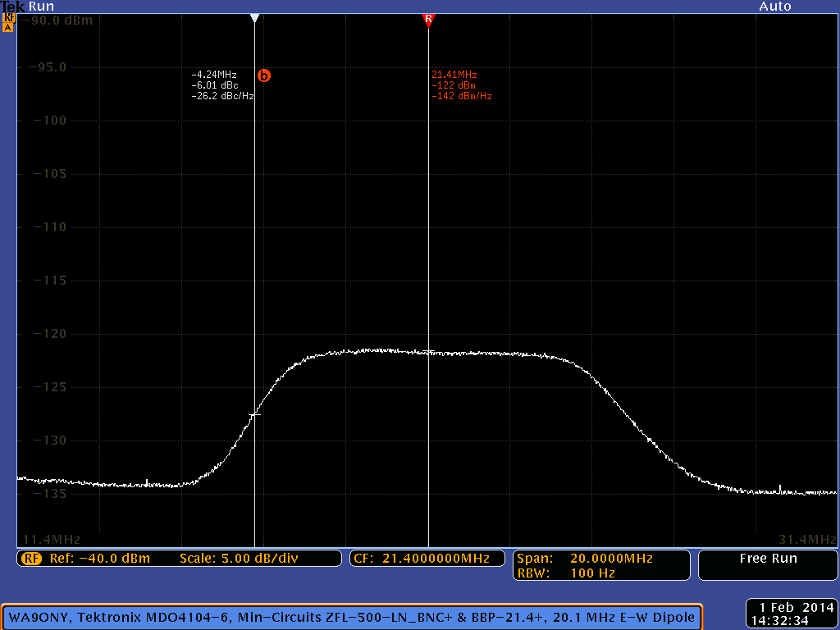Select the Free Run trigger box

coord(767,559)
